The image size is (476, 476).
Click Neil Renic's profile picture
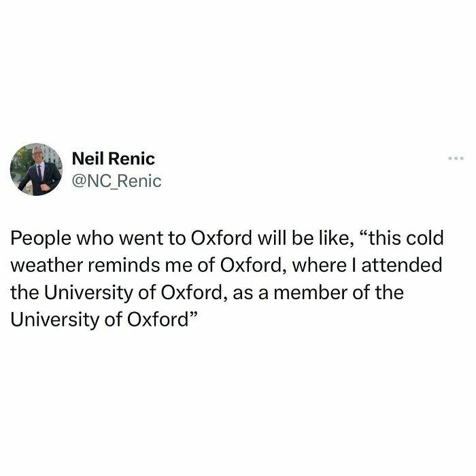pos(36,169)
